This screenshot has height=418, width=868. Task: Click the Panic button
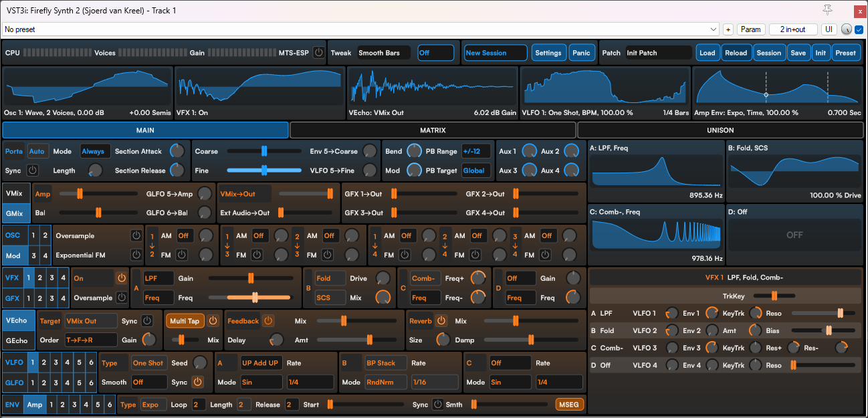pyautogui.click(x=581, y=52)
